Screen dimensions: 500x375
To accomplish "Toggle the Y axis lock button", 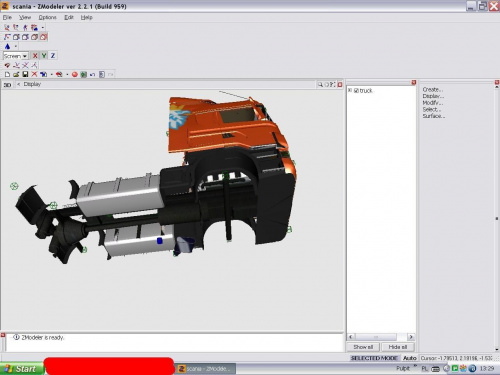I will coord(44,56).
